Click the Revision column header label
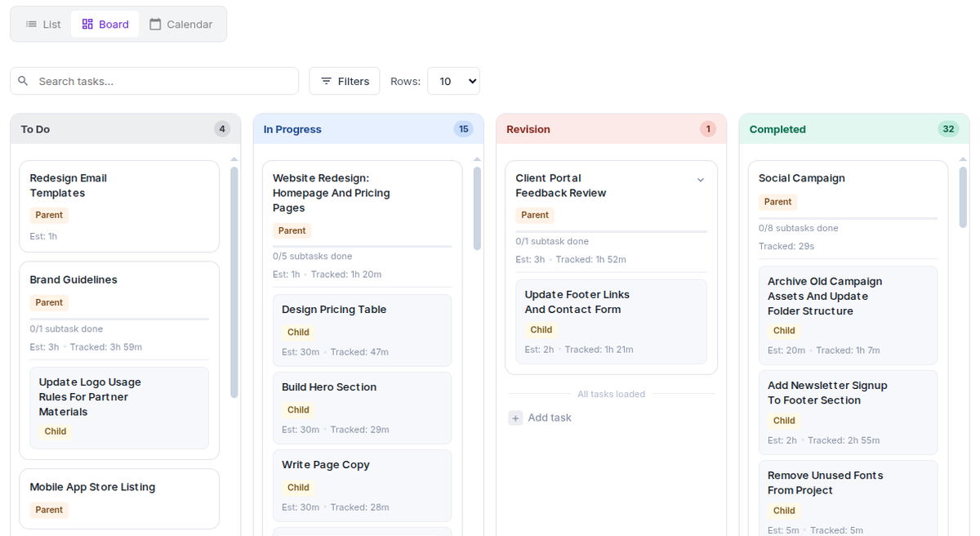This screenshot has height=536, width=980. click(x=528, y=129)
